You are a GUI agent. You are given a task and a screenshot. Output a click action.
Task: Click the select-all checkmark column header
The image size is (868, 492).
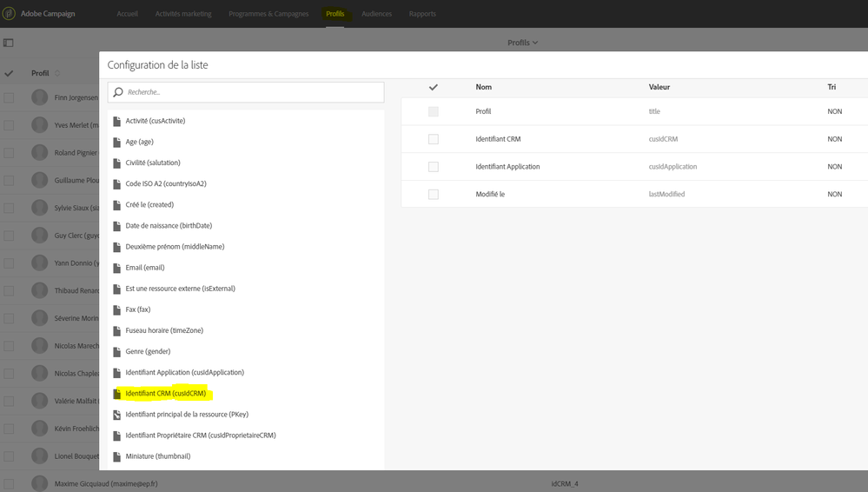pyautogui.click(x=433, y=87)
